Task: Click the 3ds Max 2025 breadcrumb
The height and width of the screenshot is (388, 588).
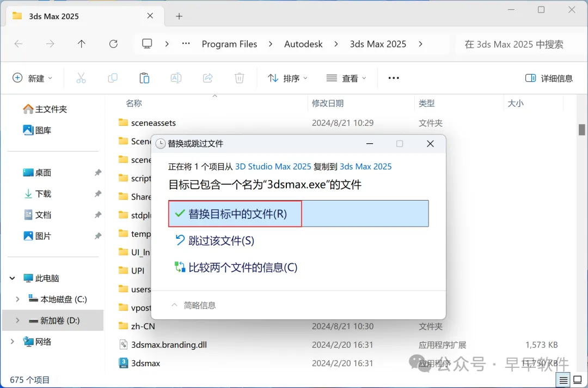Action: [x=378, y=44]
